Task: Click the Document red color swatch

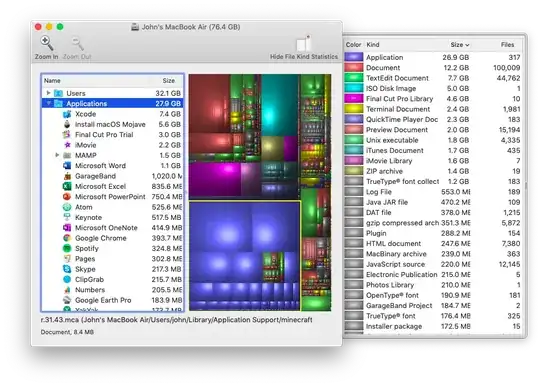Action: (354, 67)
